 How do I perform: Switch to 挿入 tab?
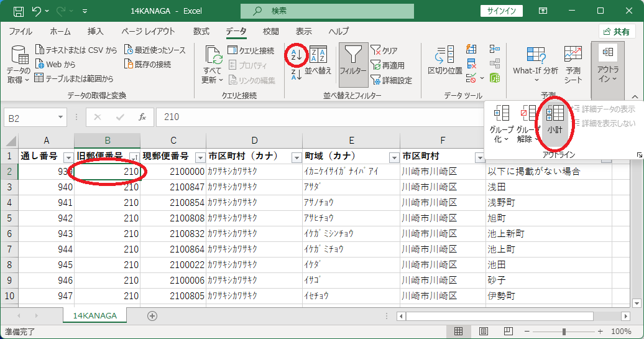click(x=95, y=31)
